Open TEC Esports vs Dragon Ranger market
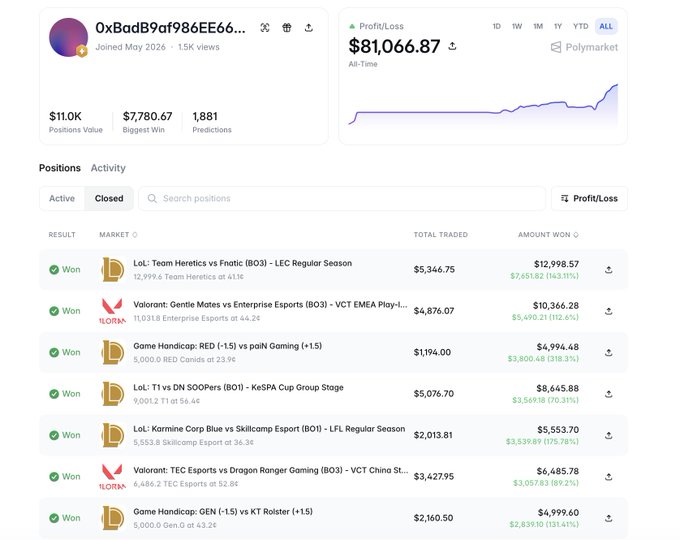The height and width of the screenshot is (540, 680). click(x=271, y=471)
